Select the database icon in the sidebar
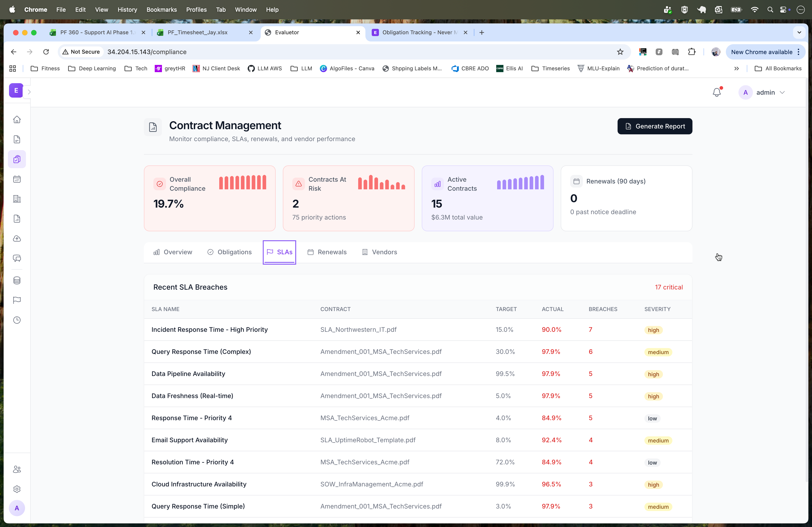This screenshot has width=812, height=527. (x=17, y=280)
